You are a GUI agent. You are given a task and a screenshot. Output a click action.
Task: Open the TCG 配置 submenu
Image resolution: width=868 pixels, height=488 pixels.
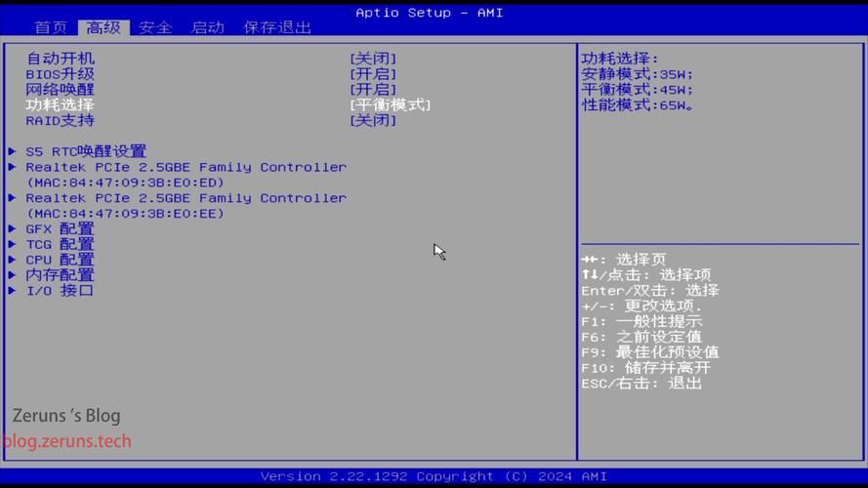click(x=60, y=244)
